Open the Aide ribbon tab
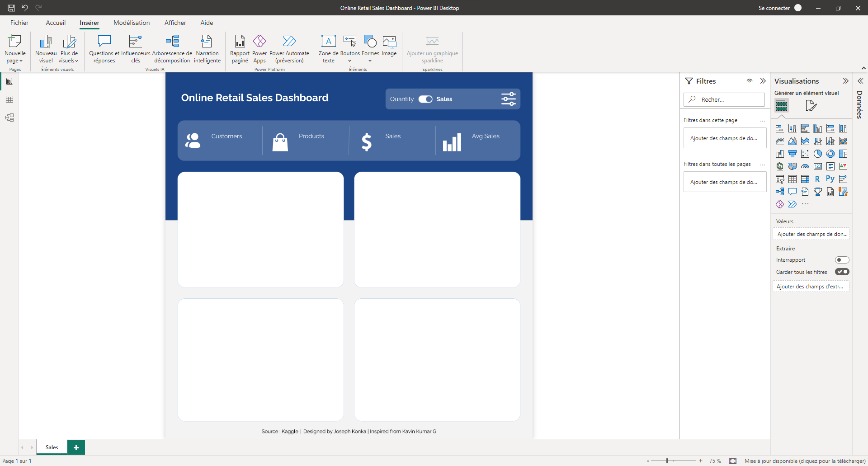This screenshot has height=466, width=868. click(207, 23)
